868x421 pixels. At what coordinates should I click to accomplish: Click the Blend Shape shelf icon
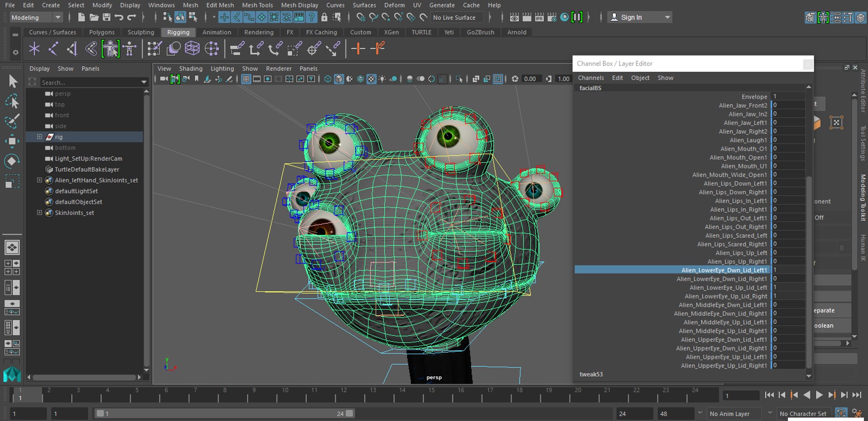coord(173,48)
